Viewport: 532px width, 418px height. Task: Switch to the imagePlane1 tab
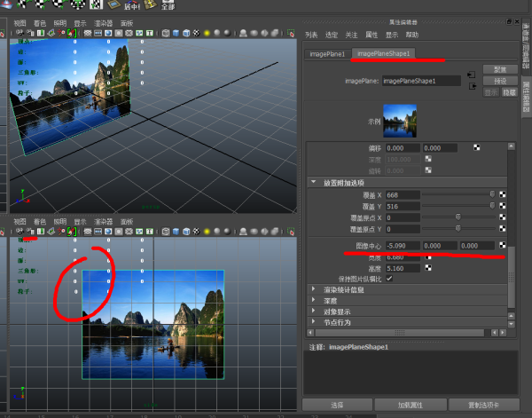(x=326, y=53)
